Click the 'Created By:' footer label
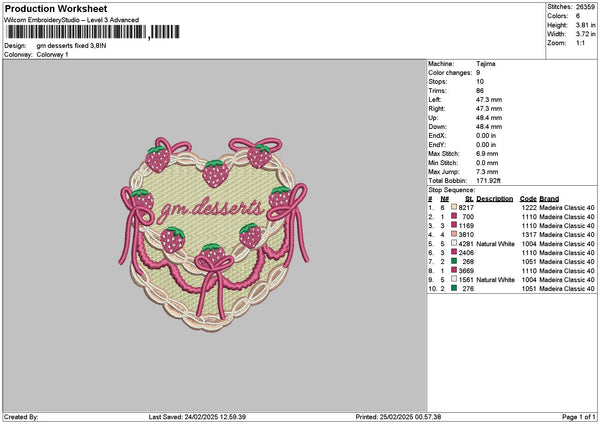This screenshot has width=600, height=424. pyautogui.click(x=21, y=417)
